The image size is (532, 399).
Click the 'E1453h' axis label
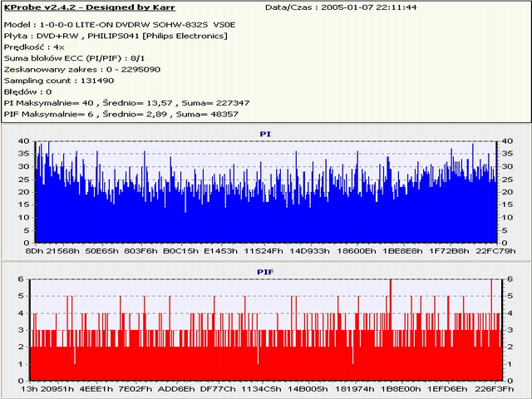point(220,251)
